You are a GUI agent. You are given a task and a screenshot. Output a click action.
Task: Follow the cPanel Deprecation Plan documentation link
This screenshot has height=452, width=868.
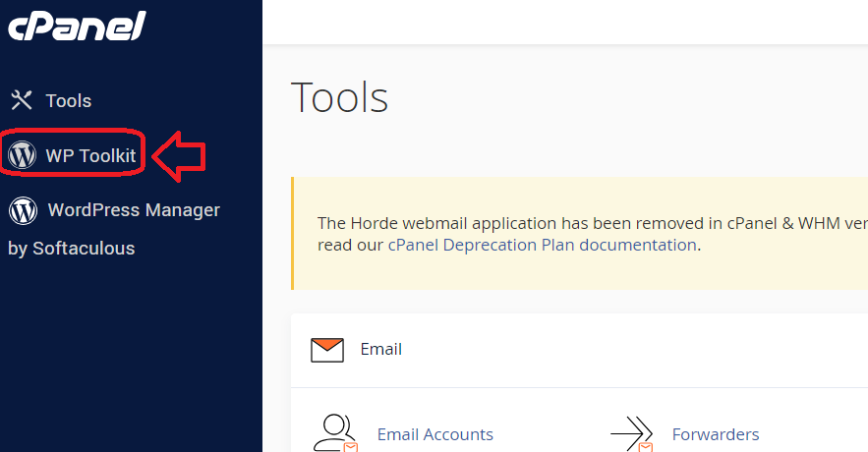(x=542, y=245)
